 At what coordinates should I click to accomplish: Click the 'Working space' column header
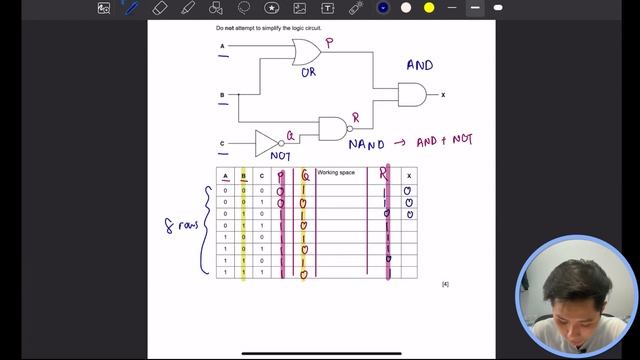click(336, 173)
